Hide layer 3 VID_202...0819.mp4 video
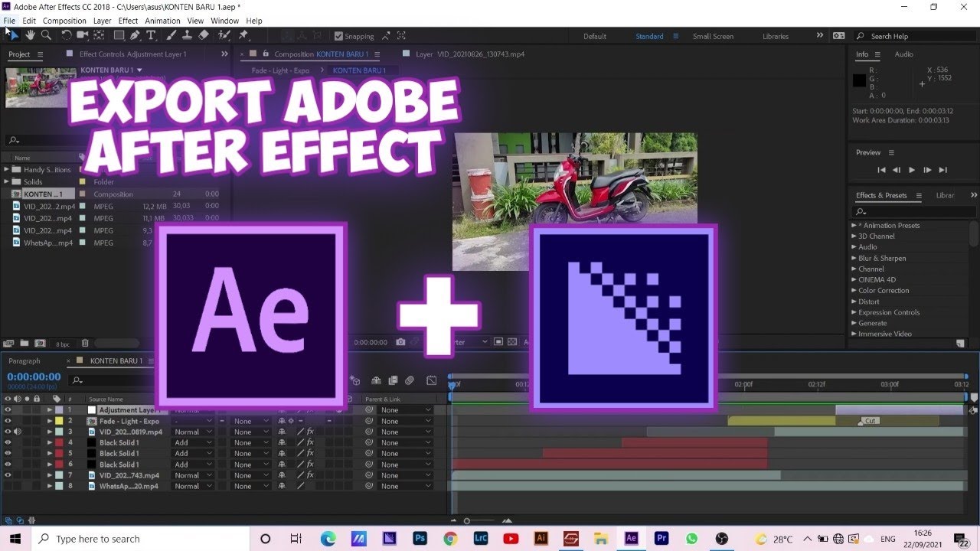This screenshot has width=980, height=551. pyautogui.click(x=8, y=432)
